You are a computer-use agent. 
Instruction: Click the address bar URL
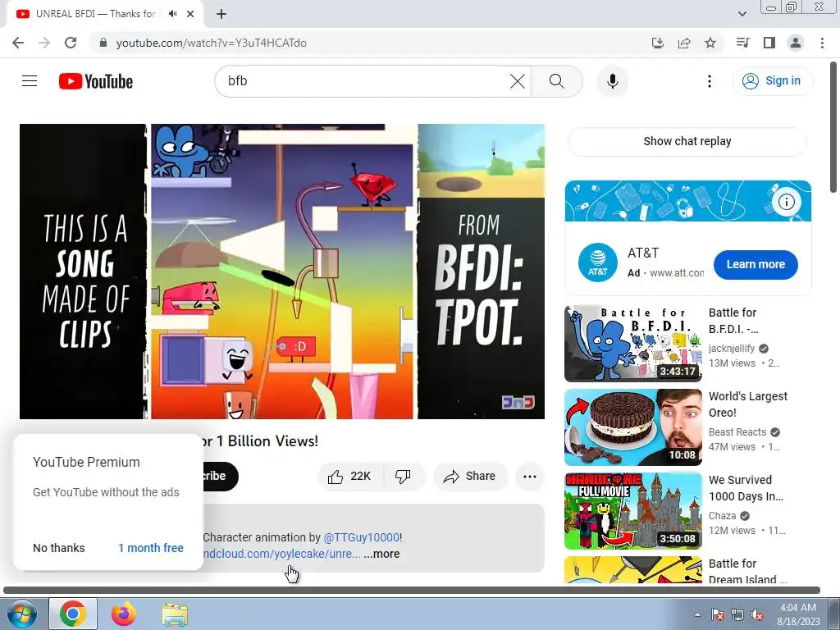point(211,43)
